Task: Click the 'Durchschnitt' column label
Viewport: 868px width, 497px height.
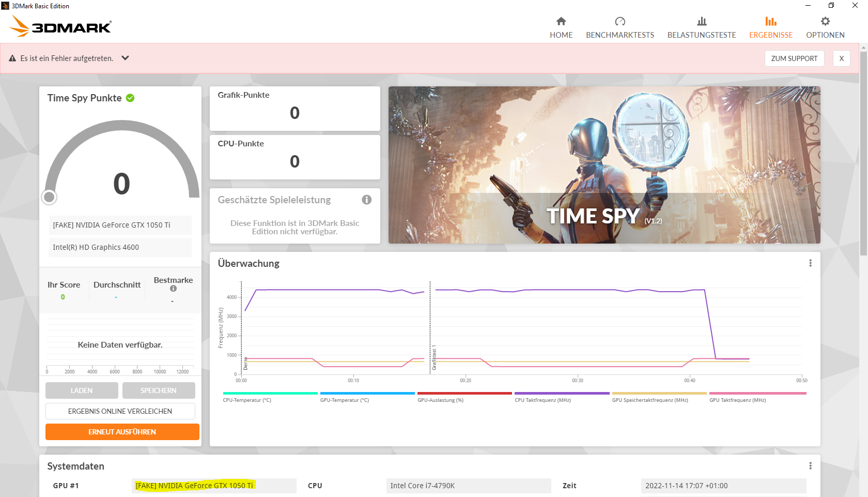Action: coord(117,285)
